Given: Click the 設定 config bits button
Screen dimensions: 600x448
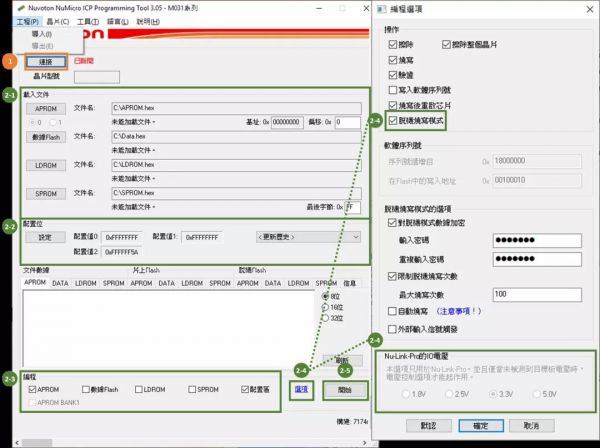Looking at the screenshot, I should [x=44, y=238].
